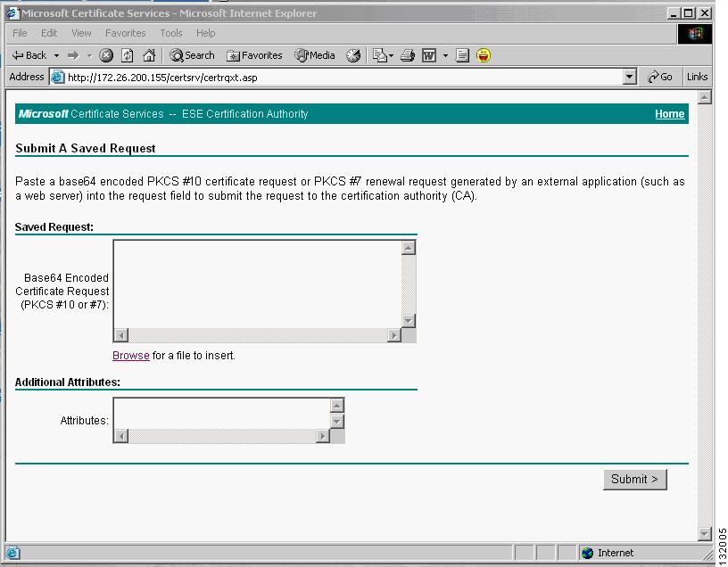Click the 'Submit A Saved Request' heading

[86, 149]
